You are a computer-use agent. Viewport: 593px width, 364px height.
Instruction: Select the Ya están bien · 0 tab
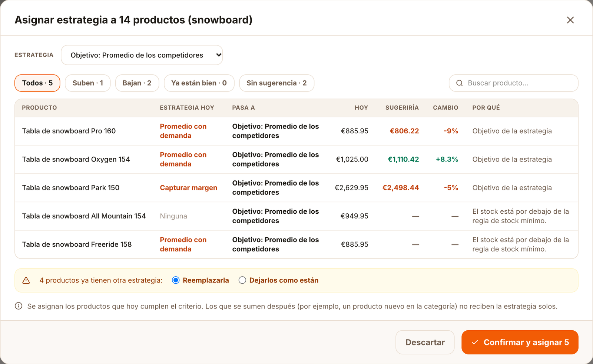199,83
